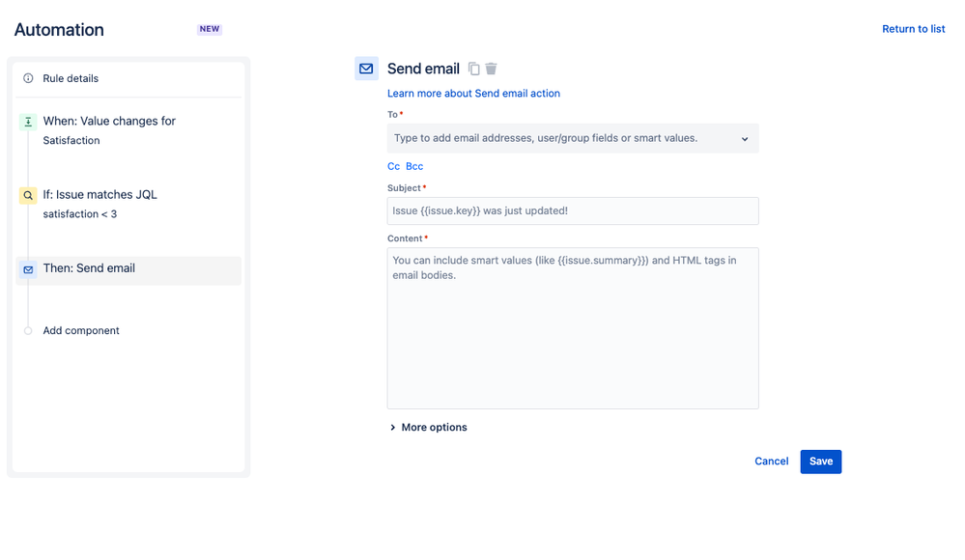Click the Subject input field
The height and width of the screenshot is (560, 965).
573,211
